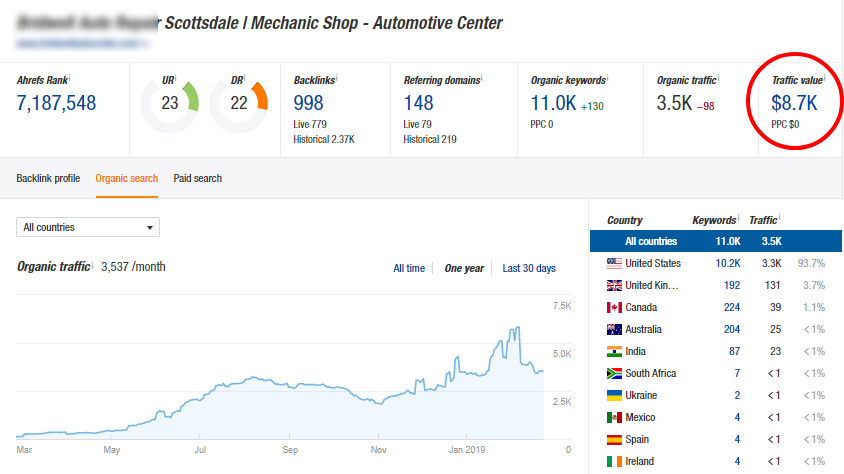Click info icon beside Traffic value

coord(824,77)
